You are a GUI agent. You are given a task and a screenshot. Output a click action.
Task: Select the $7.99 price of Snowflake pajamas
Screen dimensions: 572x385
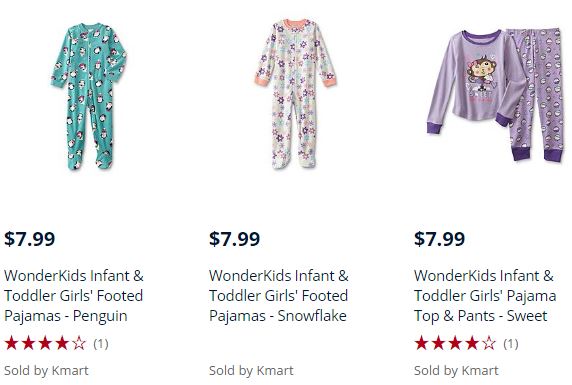[235, 239]
